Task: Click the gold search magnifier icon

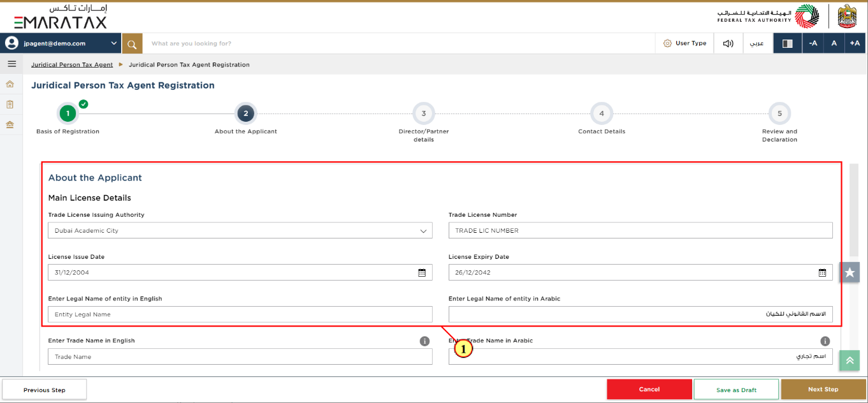Action: pyautogui.click(x=132, y=43)
